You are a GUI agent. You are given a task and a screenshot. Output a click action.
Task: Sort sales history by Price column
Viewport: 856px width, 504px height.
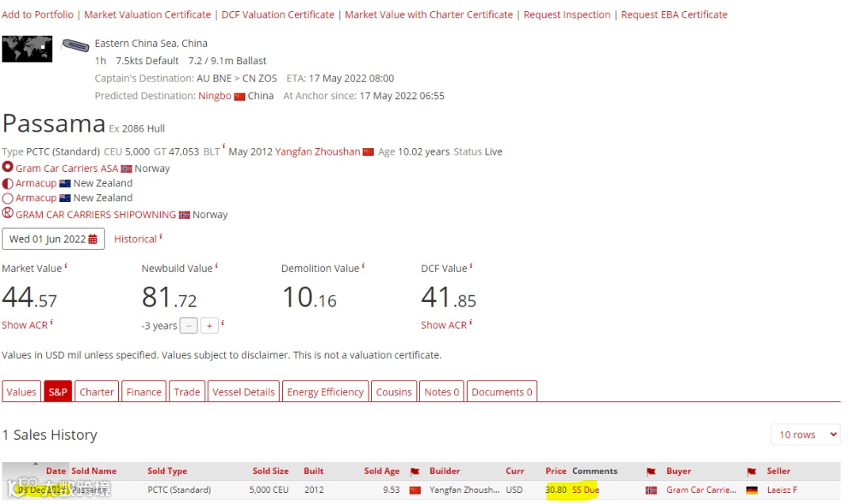click(x=556, y=472)
